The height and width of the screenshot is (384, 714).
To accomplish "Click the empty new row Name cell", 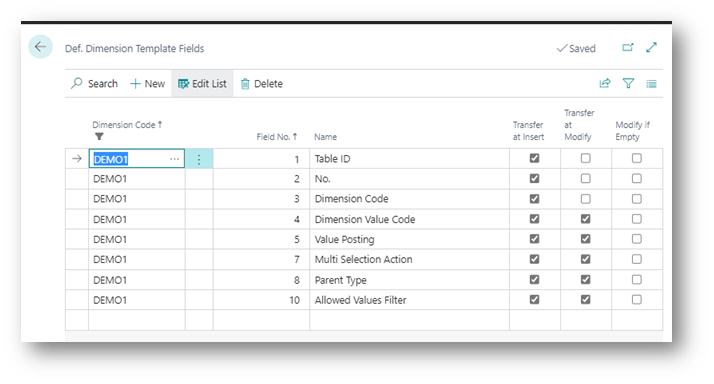I will 409,320.
